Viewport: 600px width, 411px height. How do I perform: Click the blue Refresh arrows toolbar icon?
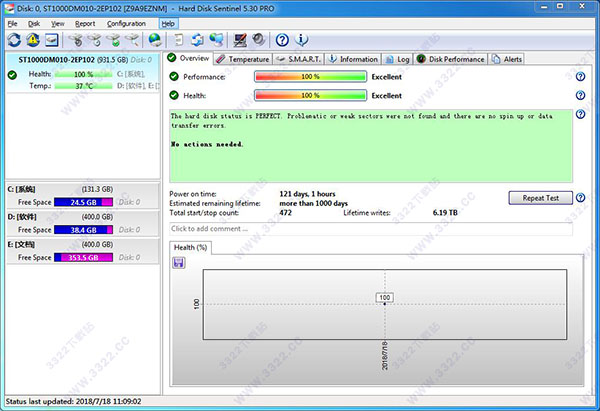click(x=15, y=40)
